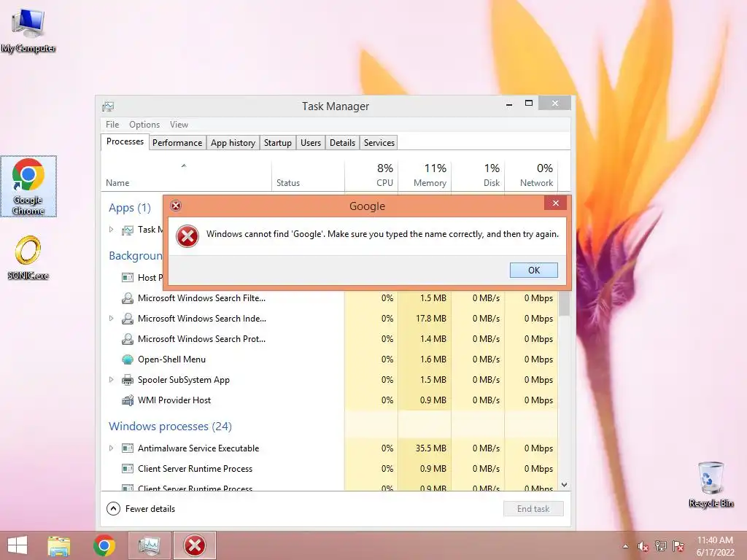The image size is (747, 560).
Task: Click the scrollbar down arrow
Action: coord(564,485)
